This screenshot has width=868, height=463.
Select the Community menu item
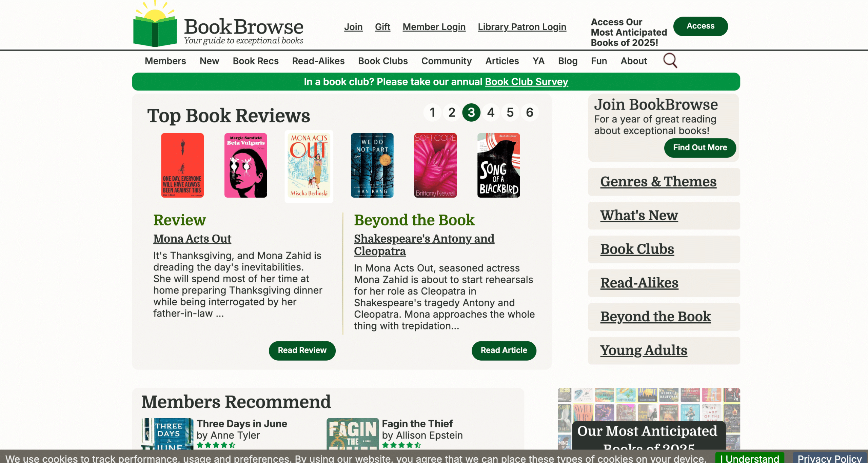coord(446,61)
